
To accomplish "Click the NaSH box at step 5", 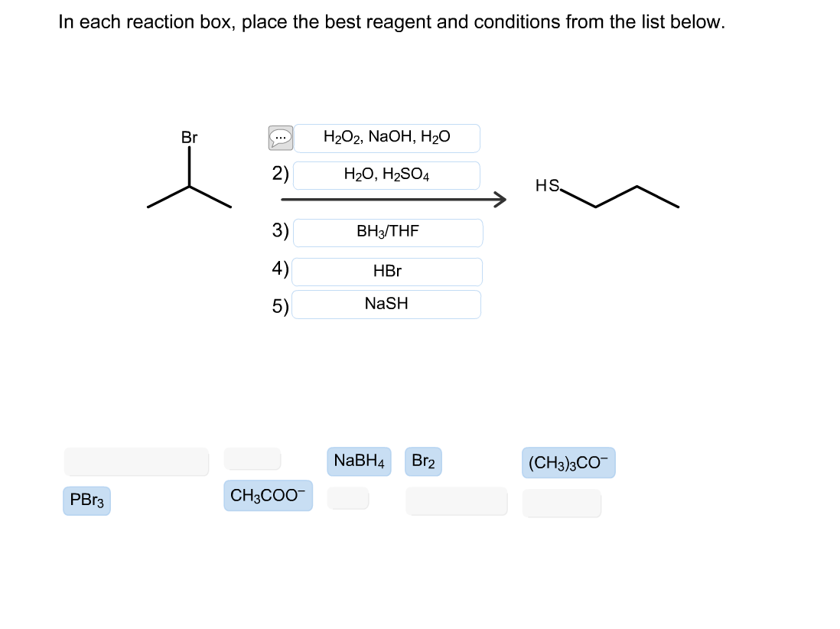I will (x=386, y=304).
